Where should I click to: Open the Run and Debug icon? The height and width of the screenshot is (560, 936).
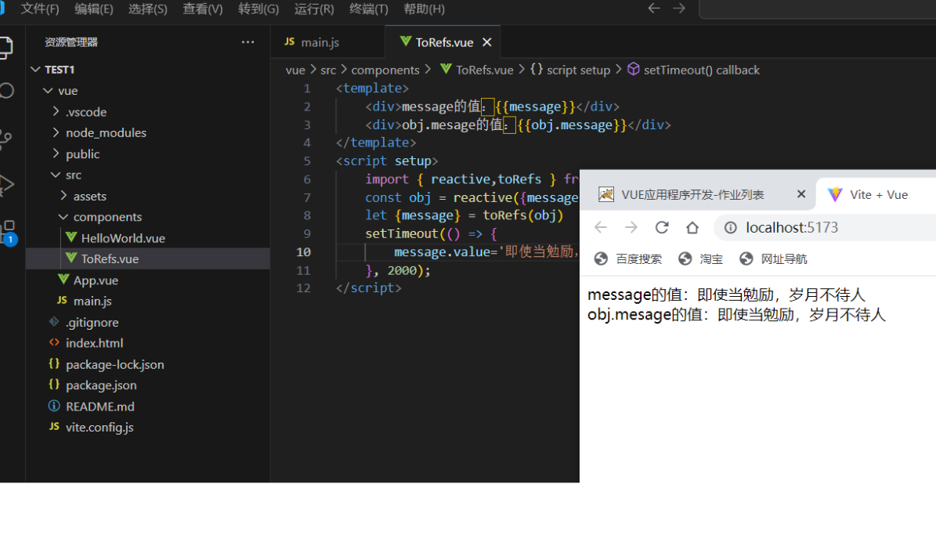click(6, 185)
